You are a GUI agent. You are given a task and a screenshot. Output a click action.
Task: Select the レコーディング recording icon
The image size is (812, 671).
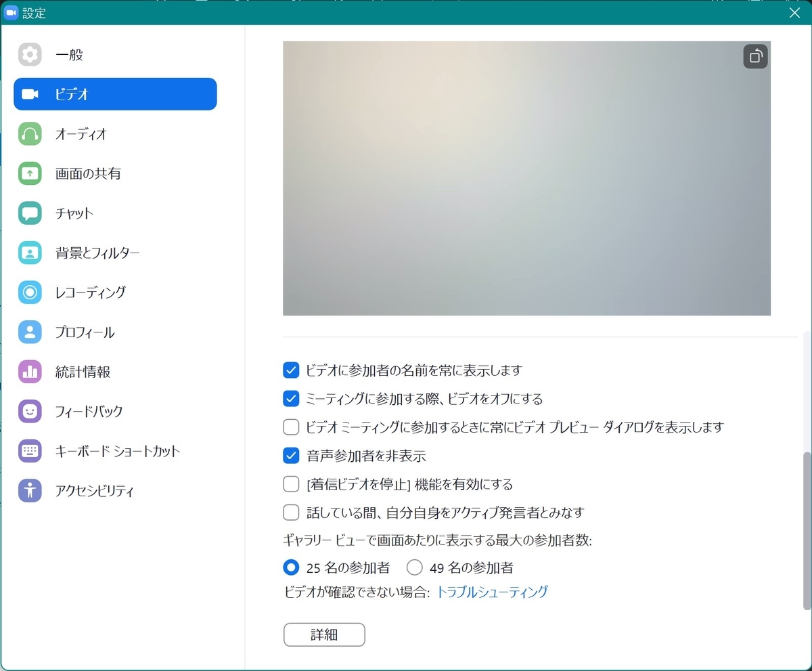(30, 293)
